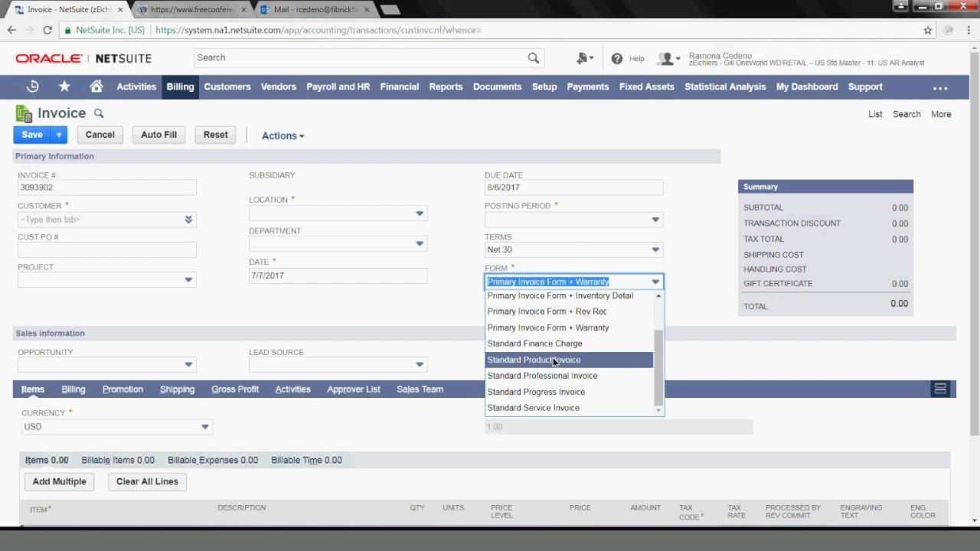The width and height of the screenshot is (980, 551).
Task: Open the overflow menu three dots
Action: point(940,87)
